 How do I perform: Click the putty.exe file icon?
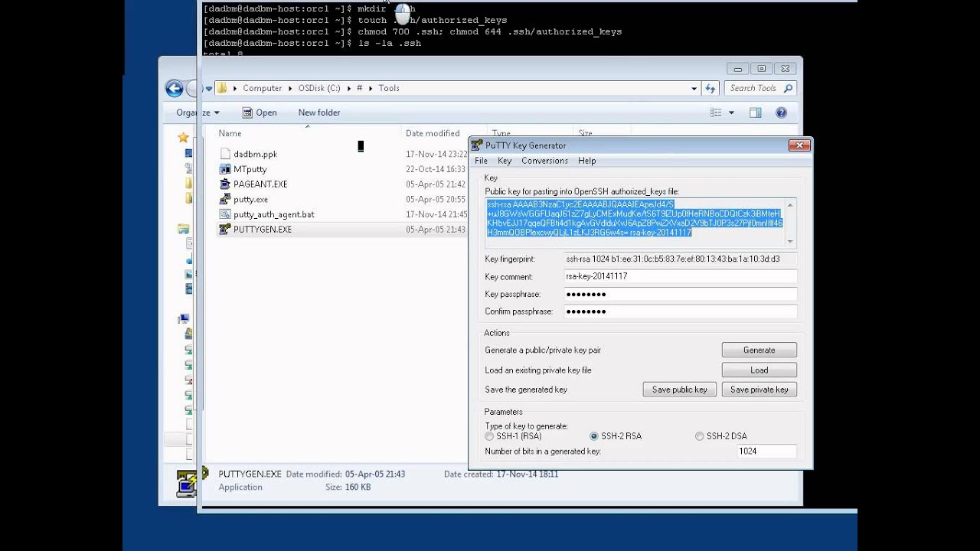(x=224, y=199)
